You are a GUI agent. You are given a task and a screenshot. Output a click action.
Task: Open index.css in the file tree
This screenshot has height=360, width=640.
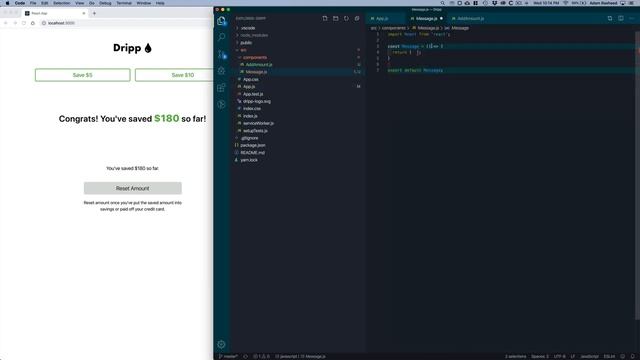point(252,109)
